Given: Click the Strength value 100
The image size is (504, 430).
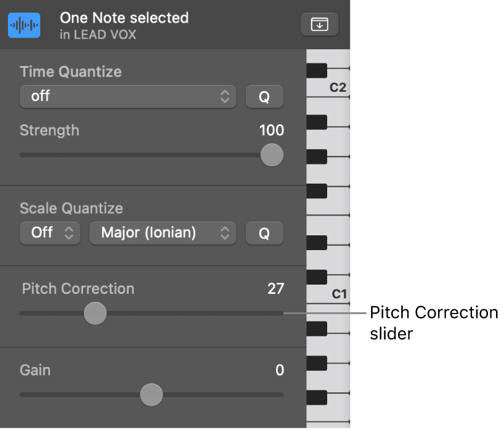Looking at the screenshot, I should [271, 130].
